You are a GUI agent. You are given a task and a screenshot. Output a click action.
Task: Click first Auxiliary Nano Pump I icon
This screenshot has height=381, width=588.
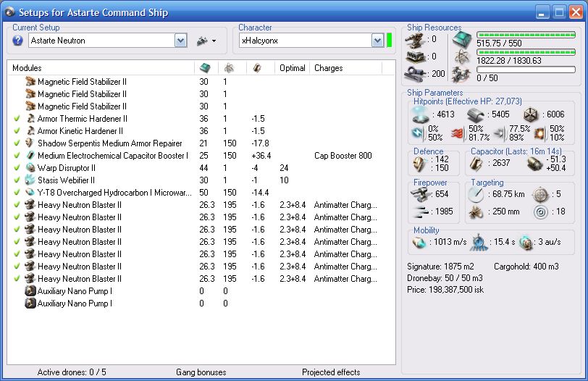click(30, 291)
